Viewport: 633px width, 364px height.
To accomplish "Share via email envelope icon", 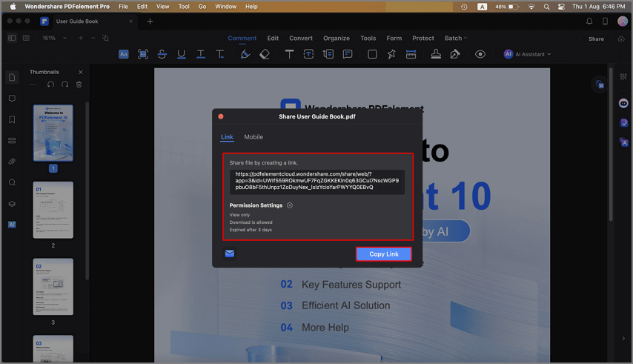I will tap(230, 254).
